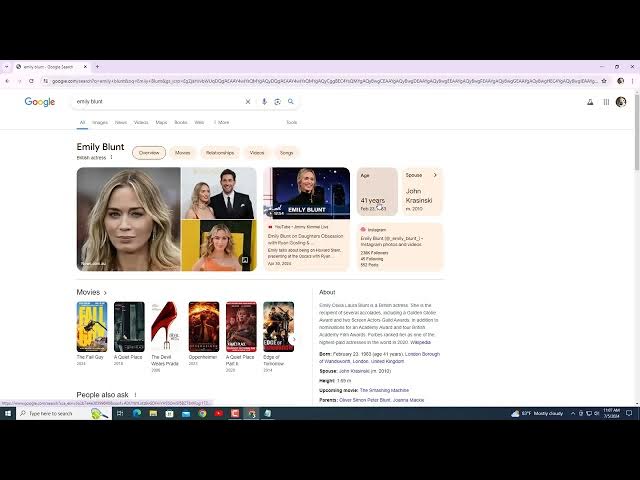Open the Oppenheimer movie poster

click(x=203, y=326)
